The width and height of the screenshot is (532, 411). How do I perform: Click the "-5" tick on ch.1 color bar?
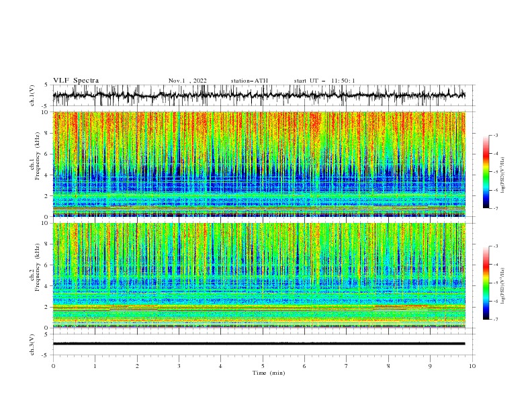click(x=496, y=172)
